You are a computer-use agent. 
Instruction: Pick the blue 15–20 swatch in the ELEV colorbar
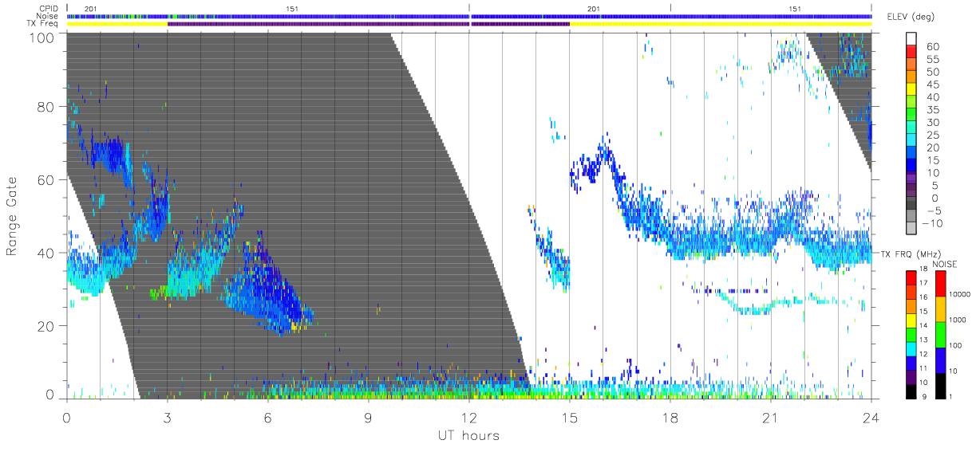click(912, 154)
